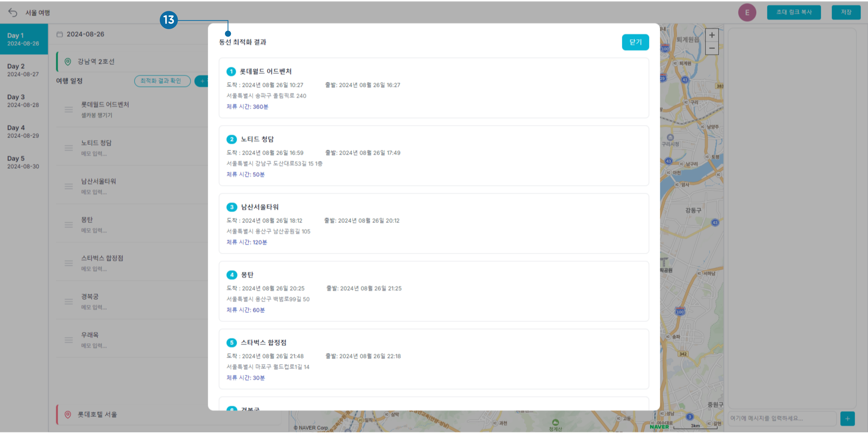Click 경복궁 item in the schedule list

click(90, 297)
